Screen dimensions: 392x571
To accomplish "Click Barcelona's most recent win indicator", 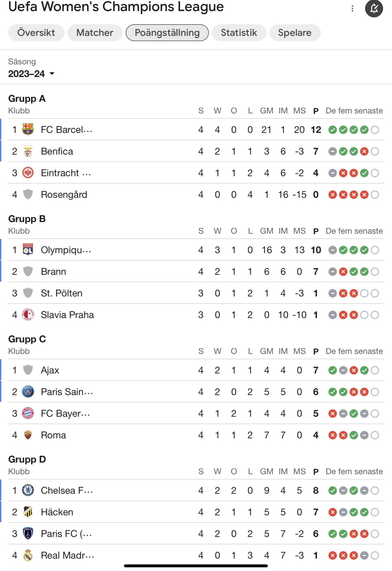I will (364, 130).
